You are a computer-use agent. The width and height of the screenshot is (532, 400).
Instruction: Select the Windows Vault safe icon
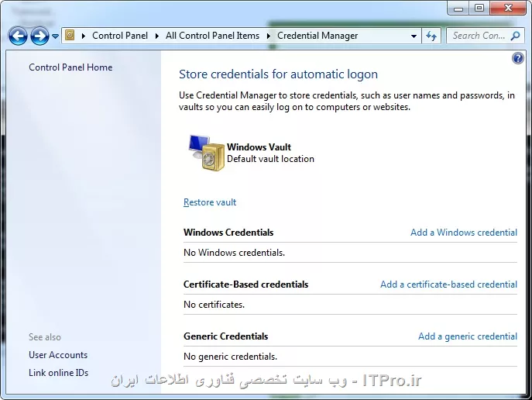tap(207, 153)
